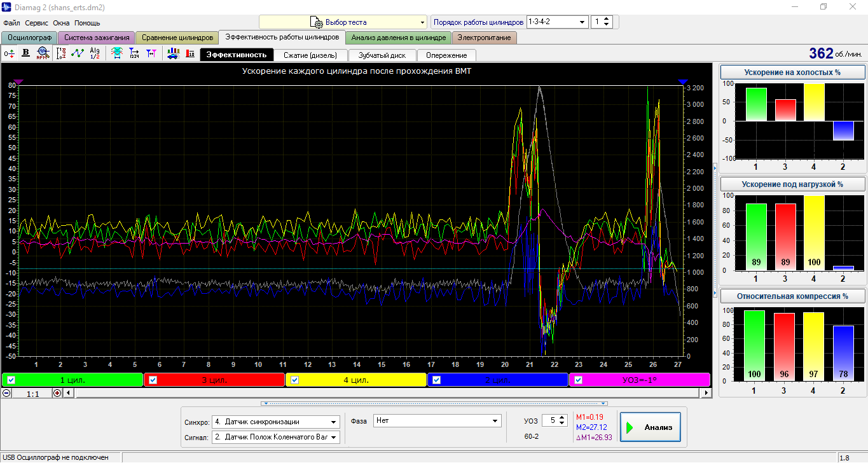
Task: Open the Сигнал sensor dropdown
Action: [334, 437]
